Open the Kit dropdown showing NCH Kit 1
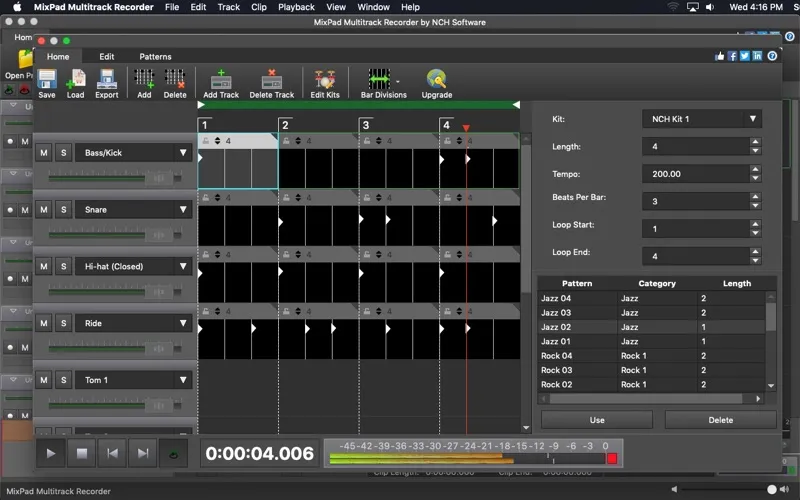 (x=702, y=119)
